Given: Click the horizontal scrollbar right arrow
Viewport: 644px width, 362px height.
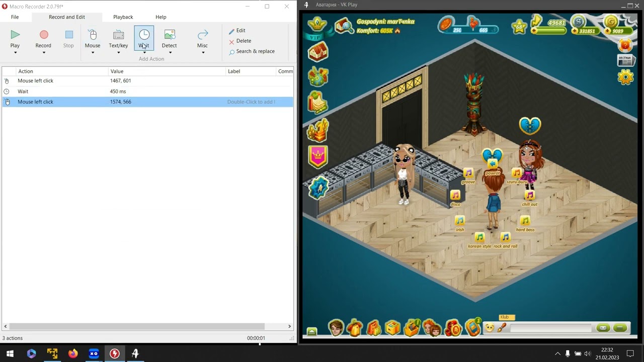Looking at the screenshot, I should [x=289, y=326].
